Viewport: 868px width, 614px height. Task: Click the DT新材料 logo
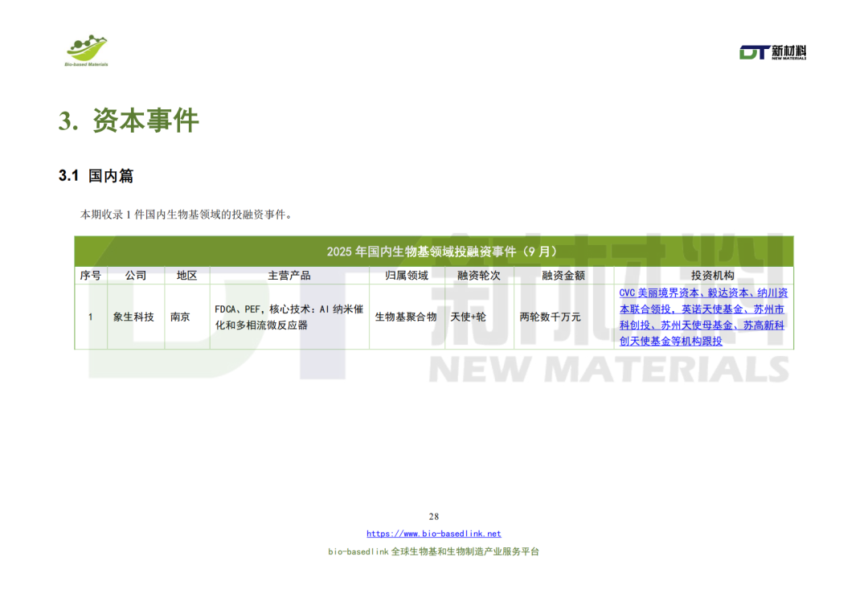(773, 52)
